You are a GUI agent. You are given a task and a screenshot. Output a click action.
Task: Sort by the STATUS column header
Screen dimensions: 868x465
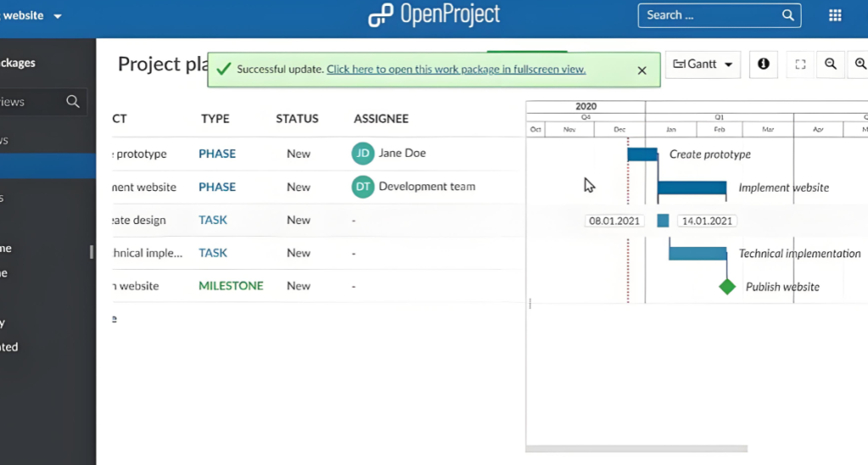297,119
